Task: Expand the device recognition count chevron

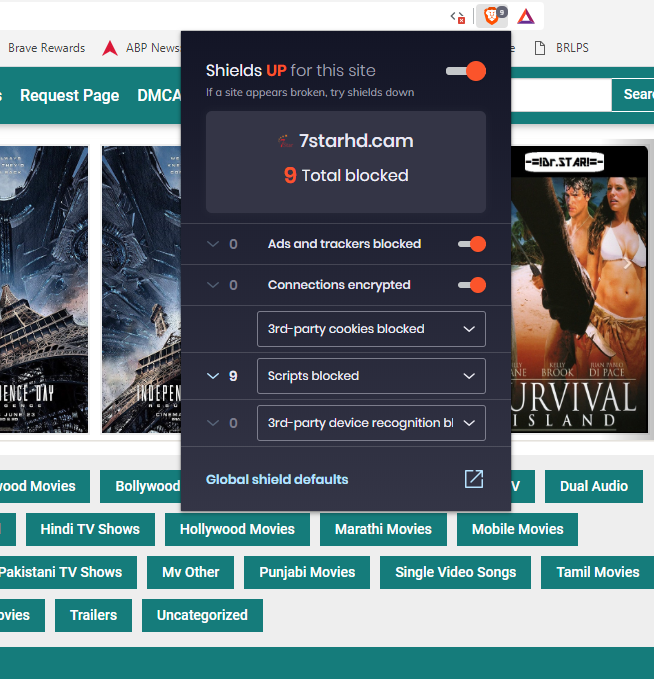Action: tap(213, 423)
